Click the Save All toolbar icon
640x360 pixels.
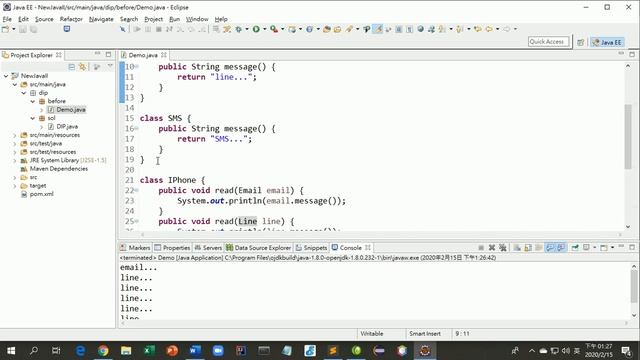pyautogui.click(x=33, y=29)
